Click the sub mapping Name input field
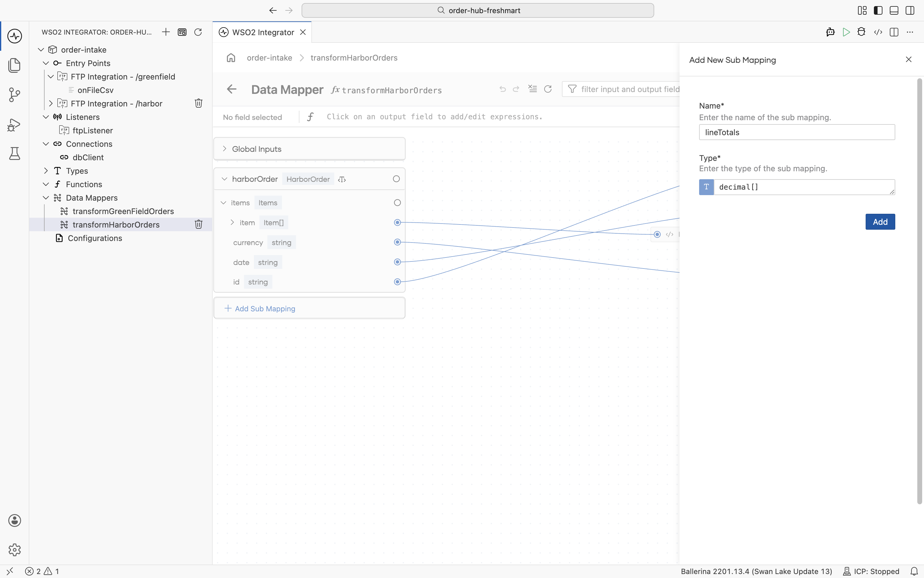The height and width of the screenshot is (578, 924). tap(797, 132)
